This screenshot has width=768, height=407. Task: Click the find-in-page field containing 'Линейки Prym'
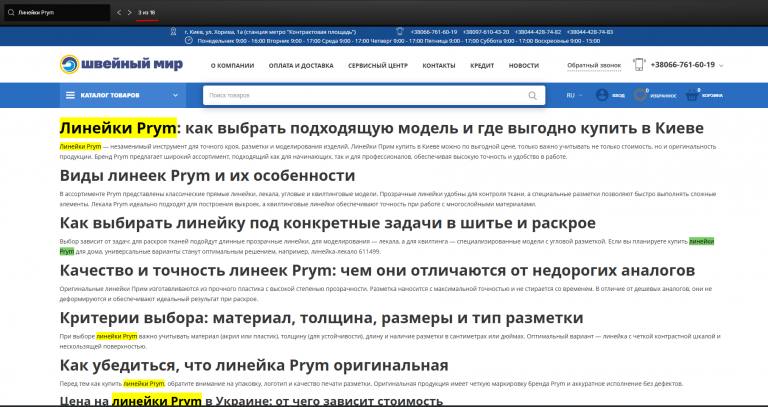[57, 13]
